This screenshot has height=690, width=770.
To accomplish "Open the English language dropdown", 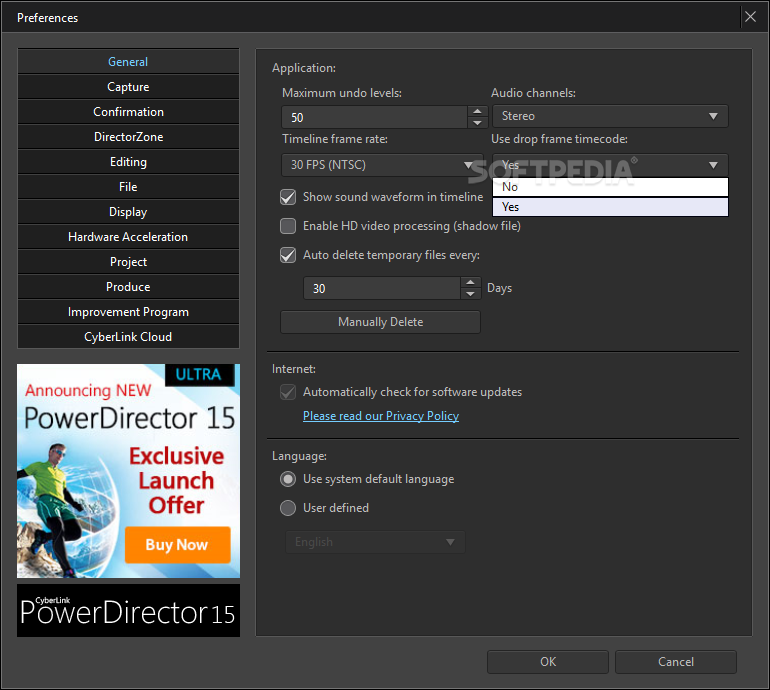I will 375,542.
